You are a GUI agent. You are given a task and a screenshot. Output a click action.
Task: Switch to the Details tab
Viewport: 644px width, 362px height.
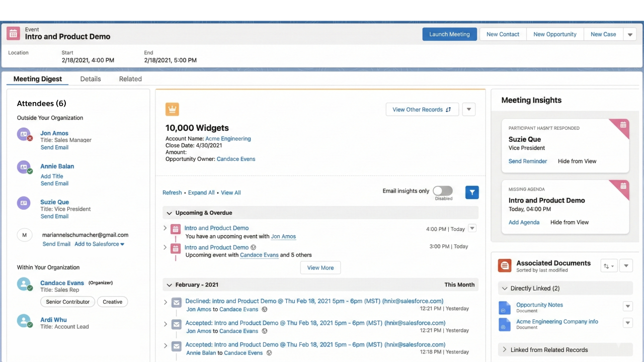point(91,79)
